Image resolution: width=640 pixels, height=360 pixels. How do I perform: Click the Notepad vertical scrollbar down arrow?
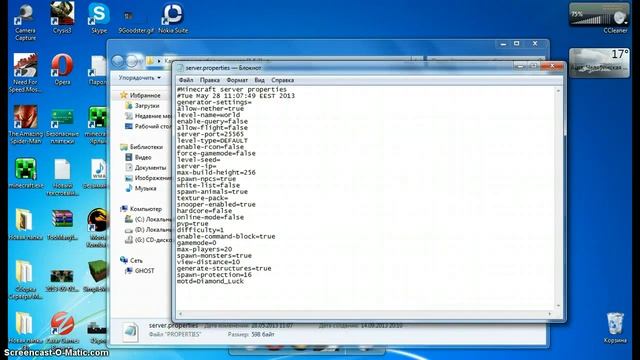click(558, 306)
